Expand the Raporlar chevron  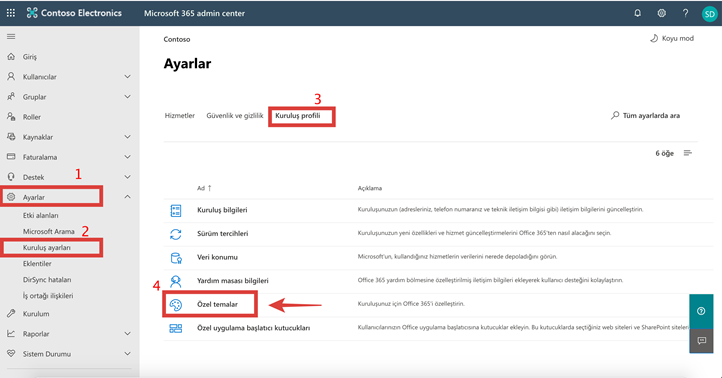coord(128,333)
